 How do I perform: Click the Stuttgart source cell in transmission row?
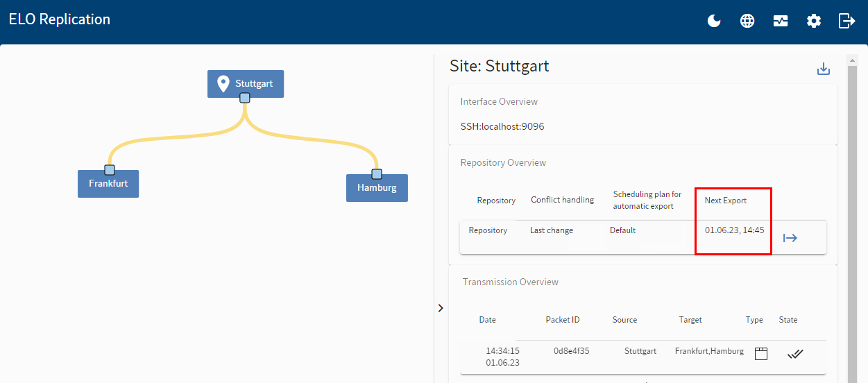point(640,351)
